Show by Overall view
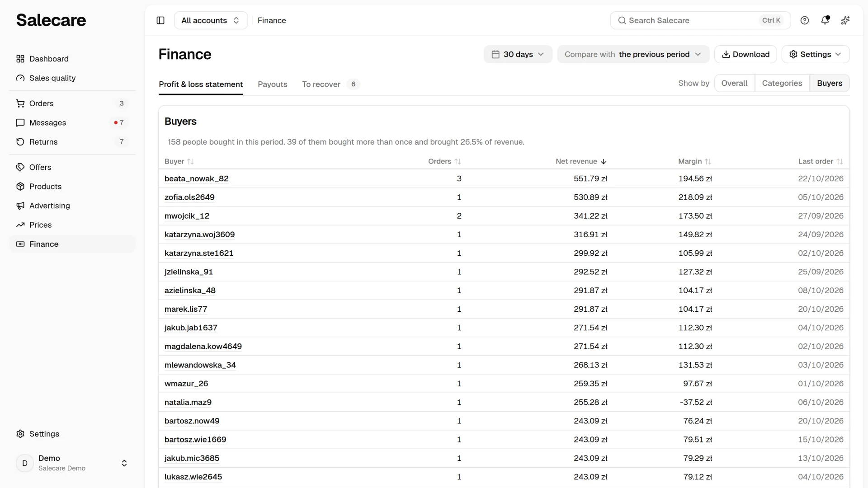 pos(734,83)
